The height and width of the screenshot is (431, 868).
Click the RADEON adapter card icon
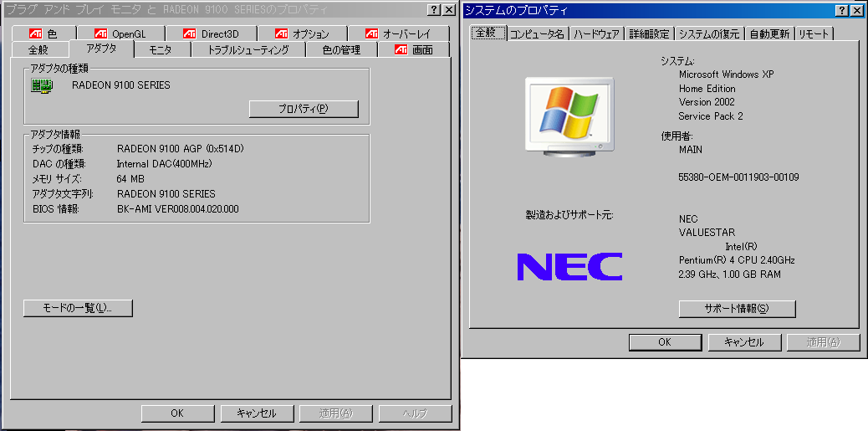pos(42,85)
